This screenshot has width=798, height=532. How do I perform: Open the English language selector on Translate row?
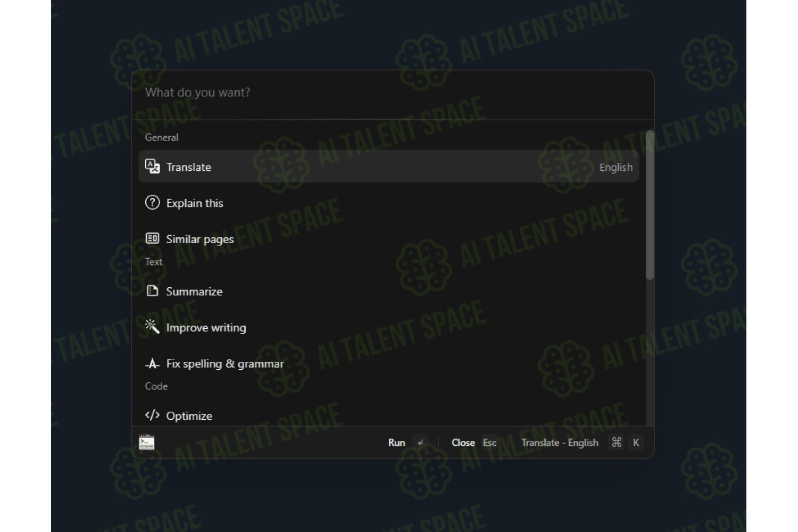pyautogui.click(x=616, y=167)
